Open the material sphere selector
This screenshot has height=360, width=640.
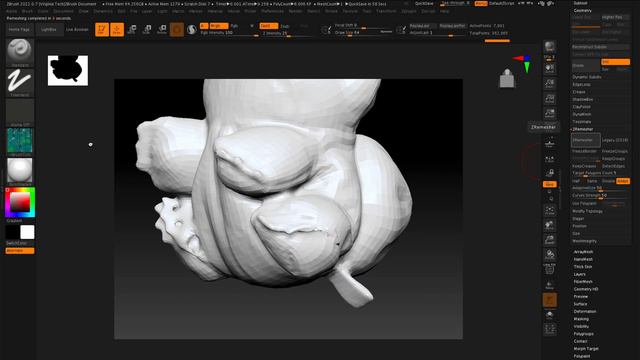tap(20, 170)
